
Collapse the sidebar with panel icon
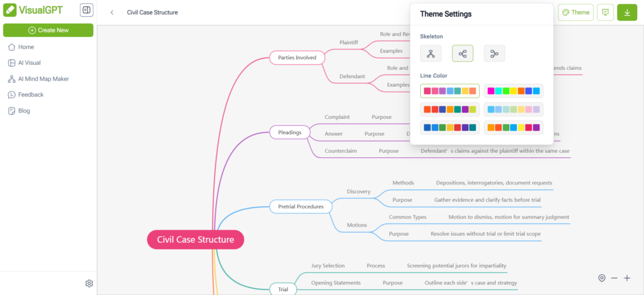(86, 10)
